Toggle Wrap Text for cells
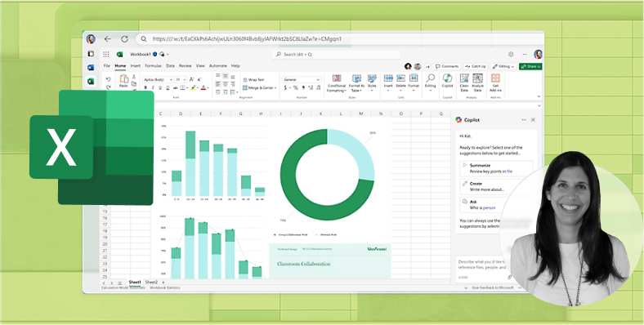644x325 pixels. tap(253, 79)
